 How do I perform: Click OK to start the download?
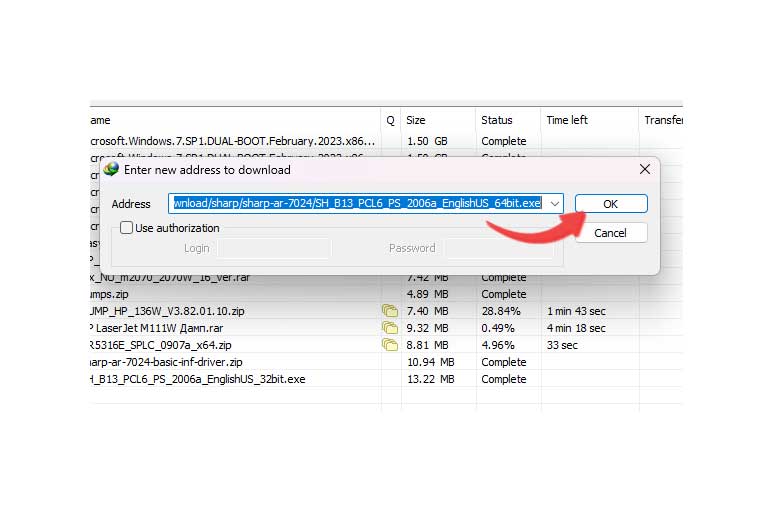(611, 204)
